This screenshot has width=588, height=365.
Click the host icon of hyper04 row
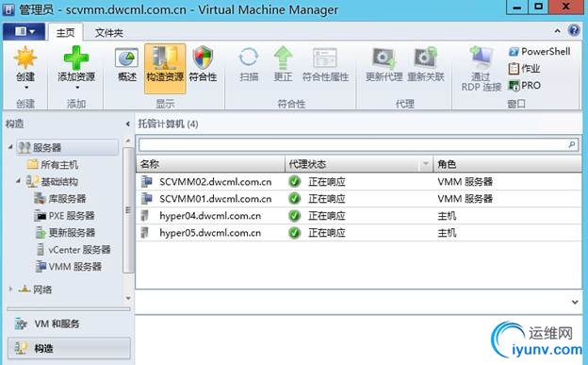pos(145,216)
